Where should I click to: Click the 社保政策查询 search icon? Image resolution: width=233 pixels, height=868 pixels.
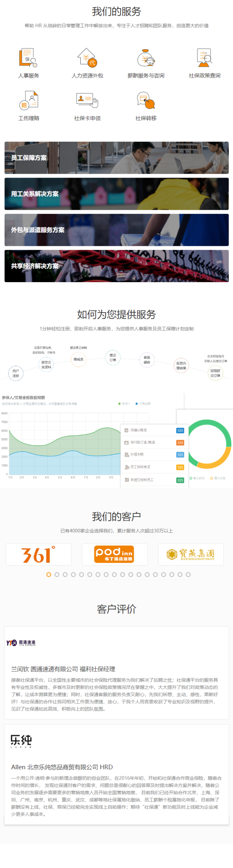[205, 58]
